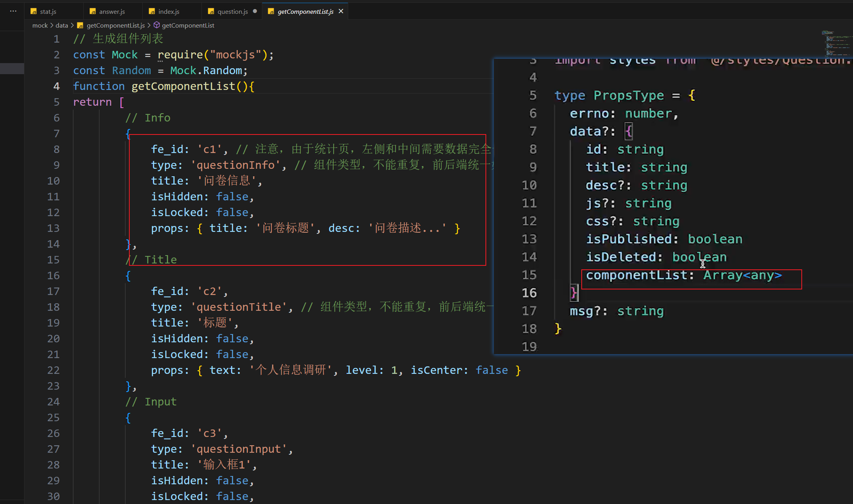
Task: Switch to the answer.js tab
Action: pyautogui.click(x=112, y=11)
